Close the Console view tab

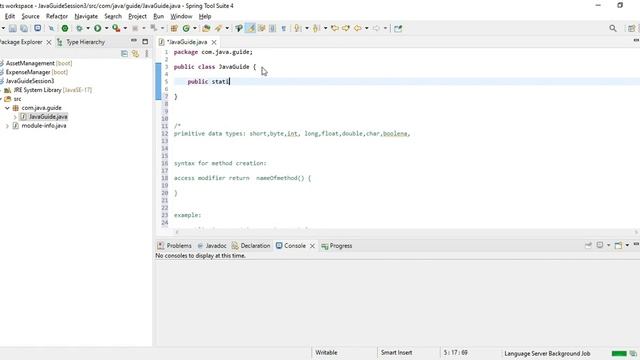click(x=312, y=246)
